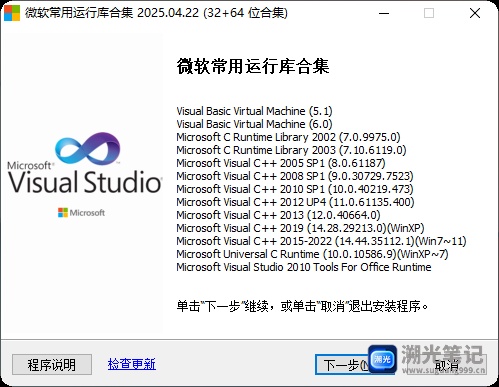
Task: Select Visual C++ 2015-2022 (Win7~11) entry
Action: 321,241
